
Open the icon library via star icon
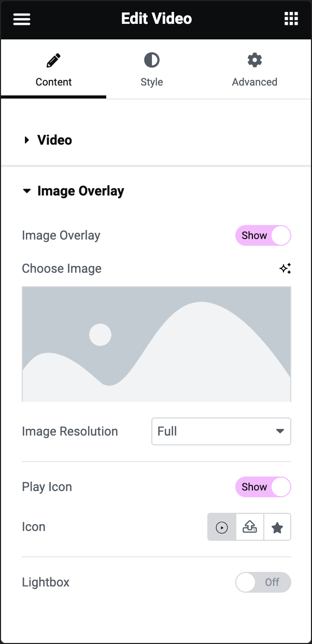click(277, 527)
